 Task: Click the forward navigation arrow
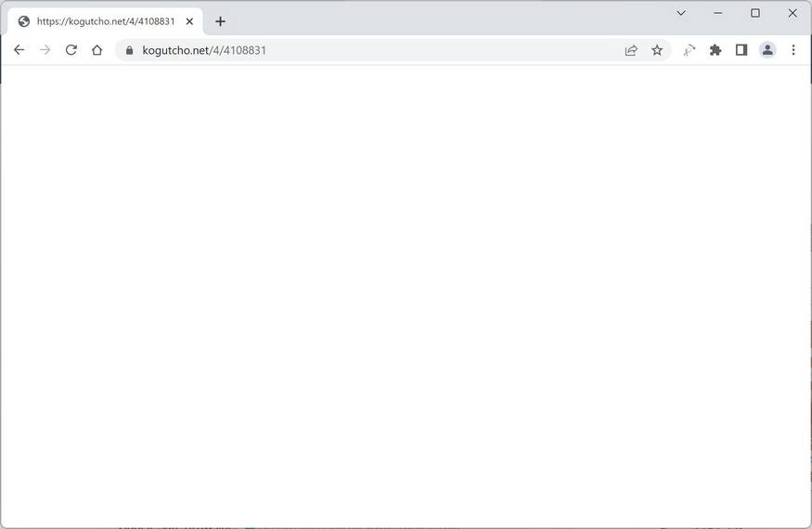[45, 50]
